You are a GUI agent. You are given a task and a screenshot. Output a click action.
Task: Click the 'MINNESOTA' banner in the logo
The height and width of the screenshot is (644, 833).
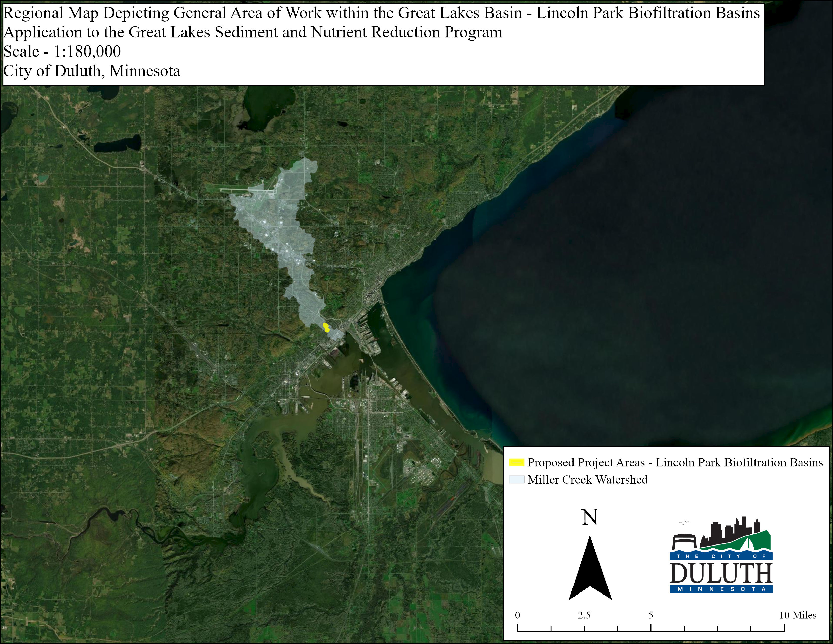click(721, 589)
